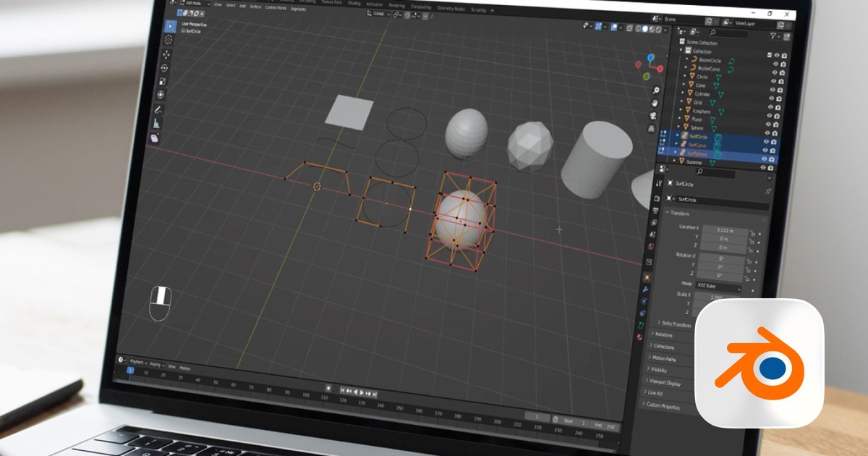Toggle the snapping magnet icon in the header
This screenshot has height=456, width=868.
[396, 15]
